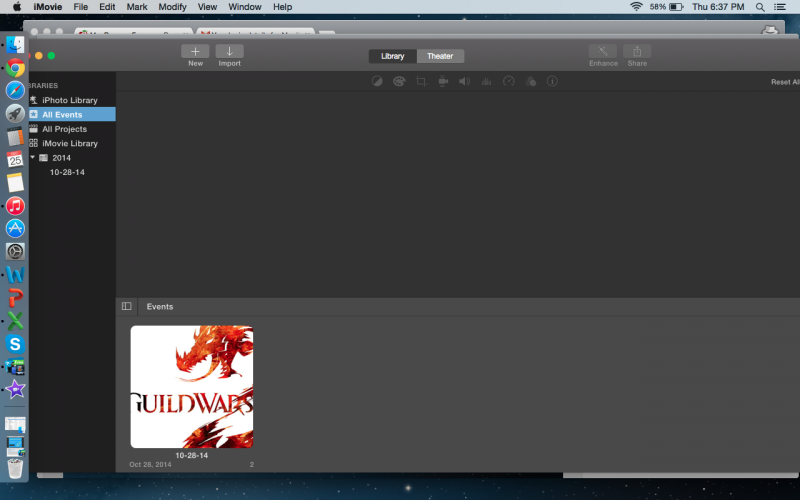Select the 2014 folder row
Screen dimensions: 800x500
(72, 158)
